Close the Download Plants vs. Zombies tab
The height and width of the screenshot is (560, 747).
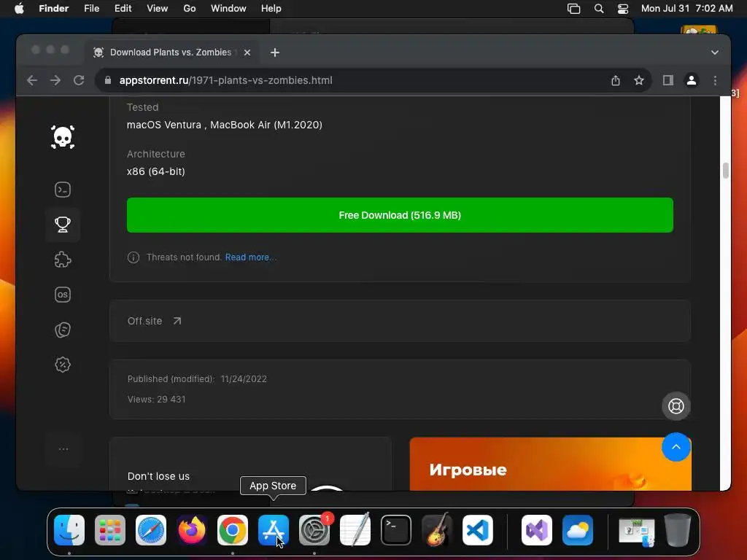point(247,52)
